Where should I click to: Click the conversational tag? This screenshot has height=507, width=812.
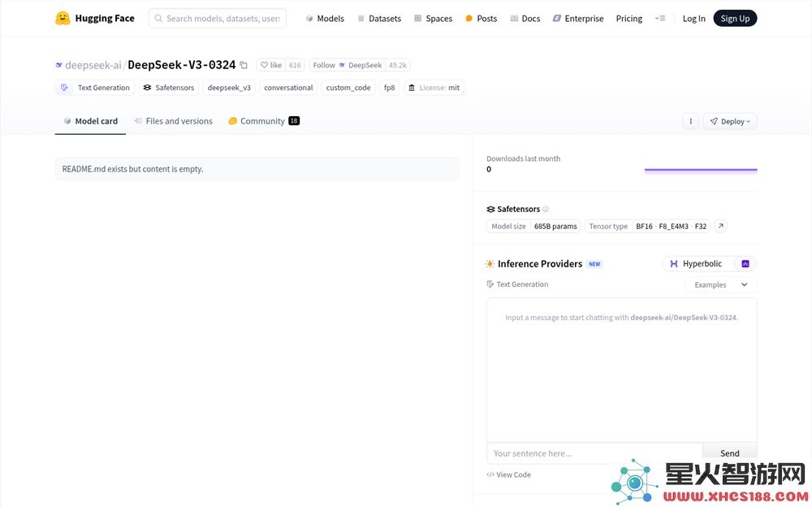288,88
